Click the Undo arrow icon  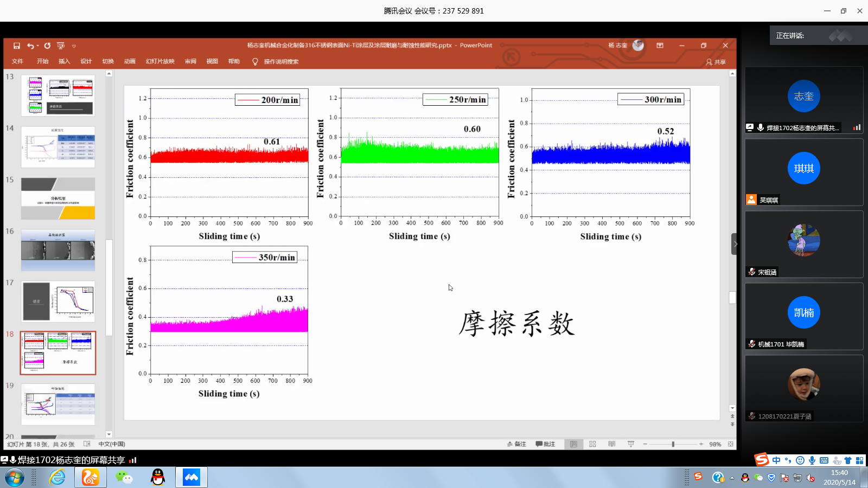30,46
